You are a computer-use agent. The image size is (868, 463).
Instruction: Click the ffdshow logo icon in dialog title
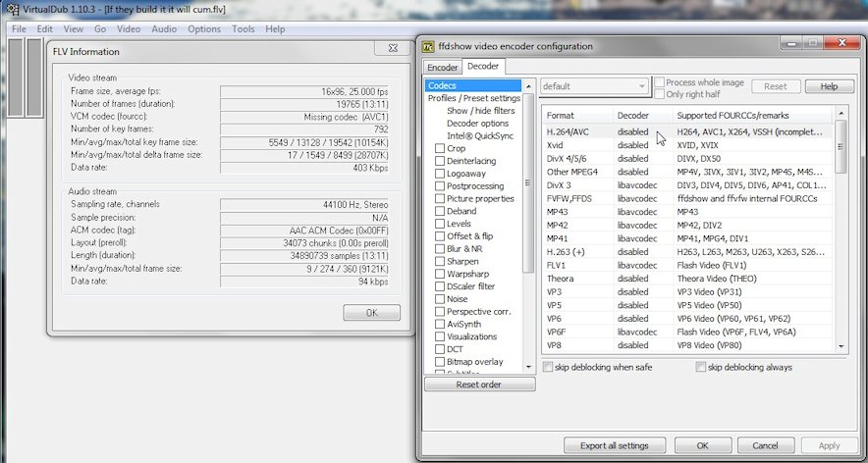(428, 46)
